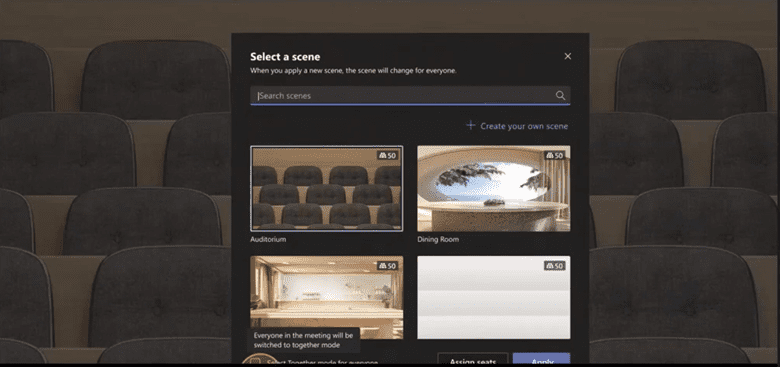The width and height of the screenshot is (780, 367).
Task: Click the seat count badge on Dining Room
Action: (555, 156)
